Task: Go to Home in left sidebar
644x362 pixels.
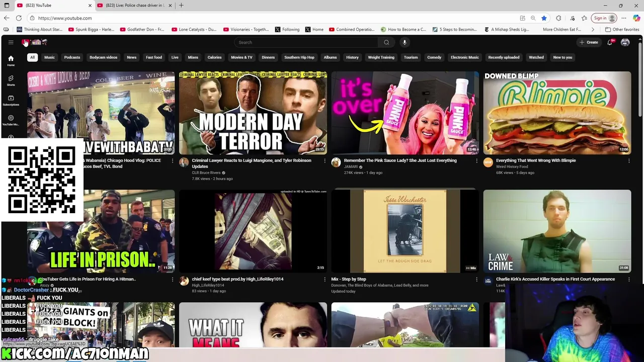Action: pyautogui.click(x=11, y=61)
